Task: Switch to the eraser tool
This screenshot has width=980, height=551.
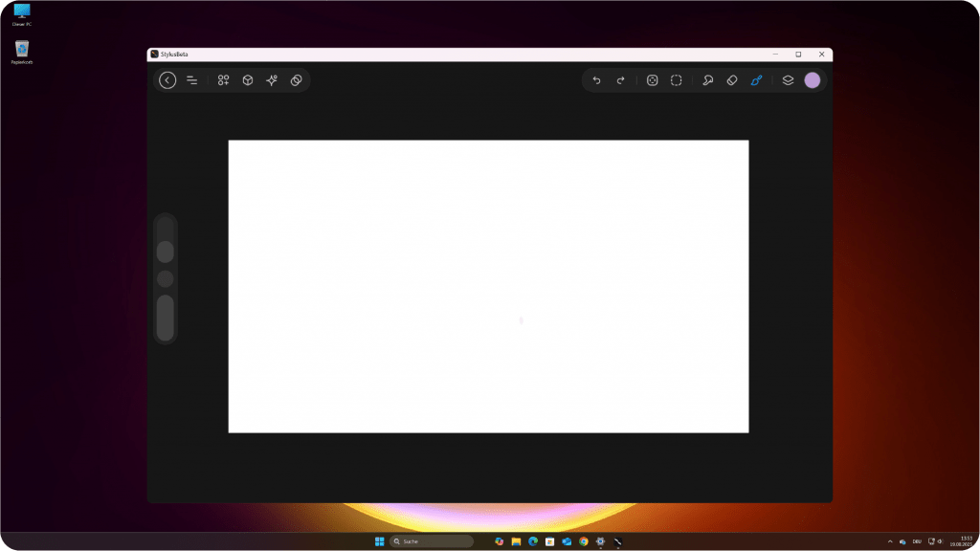Action: (731, 80)
